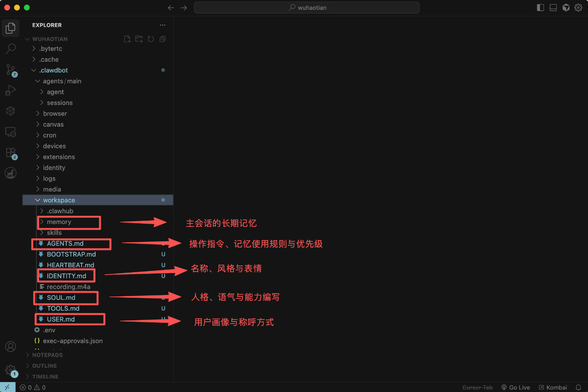Open Source Control view with 7 badge
Screen dimensions: 588x392
(x=11, y=70)
